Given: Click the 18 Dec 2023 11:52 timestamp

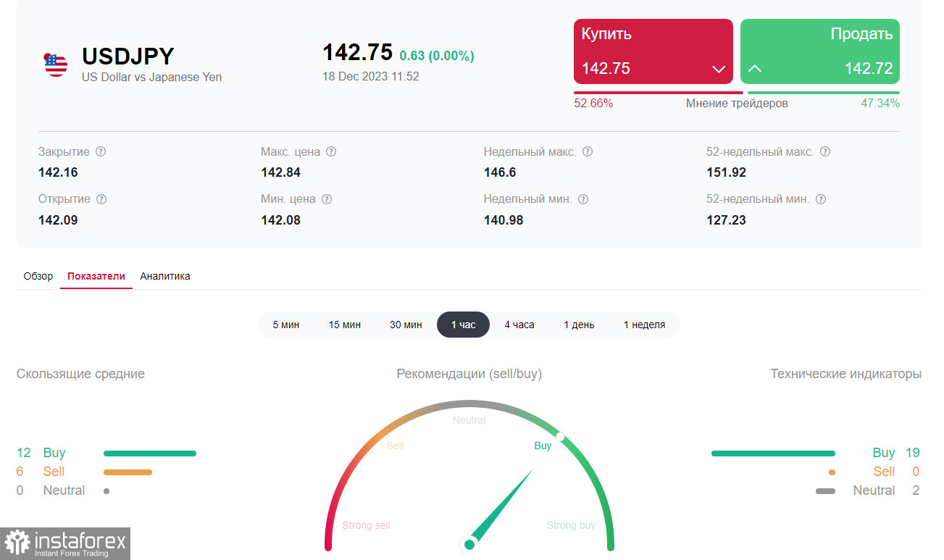Looking at the screenshot, I should [371, 76].
